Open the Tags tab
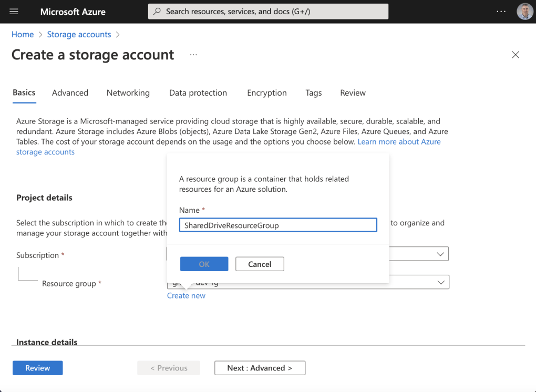Image resolution: width=536 pixels, height=392 pixels. [x=313, y=92]
